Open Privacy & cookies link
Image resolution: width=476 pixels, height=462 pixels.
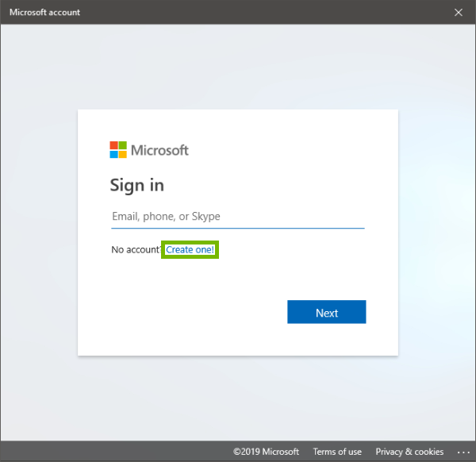409,452
